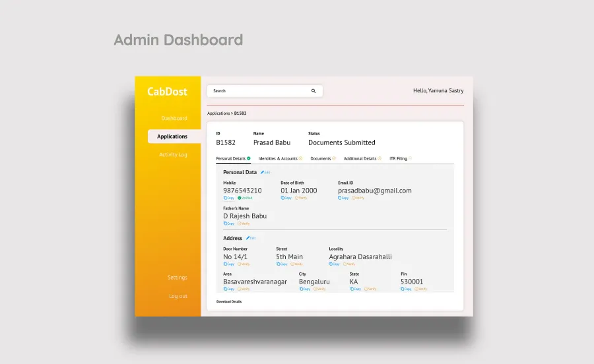Open Settings in the sidebar
The image size is (594, 364).
[178, 278]
